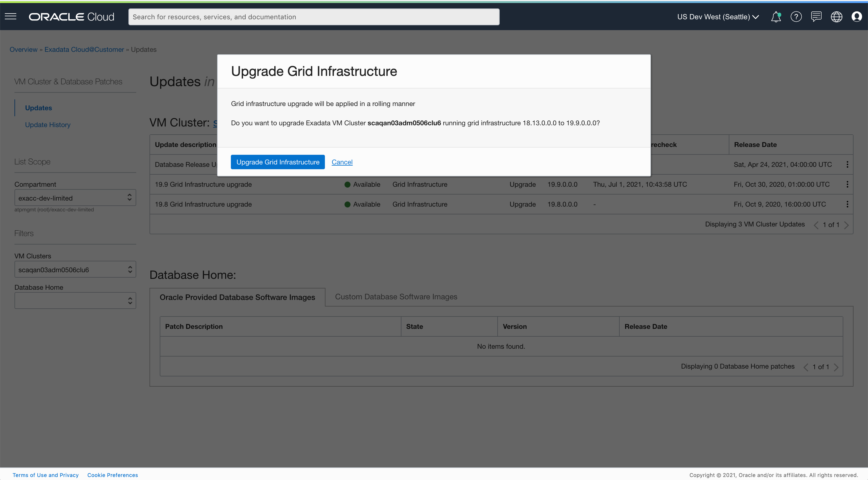Open actions menu for 19.8 Grid Infrastructure upgrade
Image resolution: width=868 pixels, height=480 pixels.
847,204
